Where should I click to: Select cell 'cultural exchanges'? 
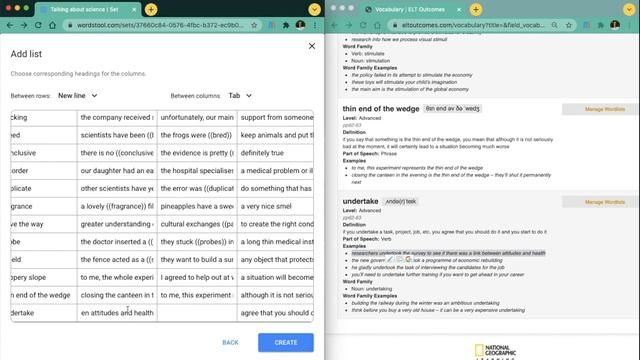tap(197, 224)
